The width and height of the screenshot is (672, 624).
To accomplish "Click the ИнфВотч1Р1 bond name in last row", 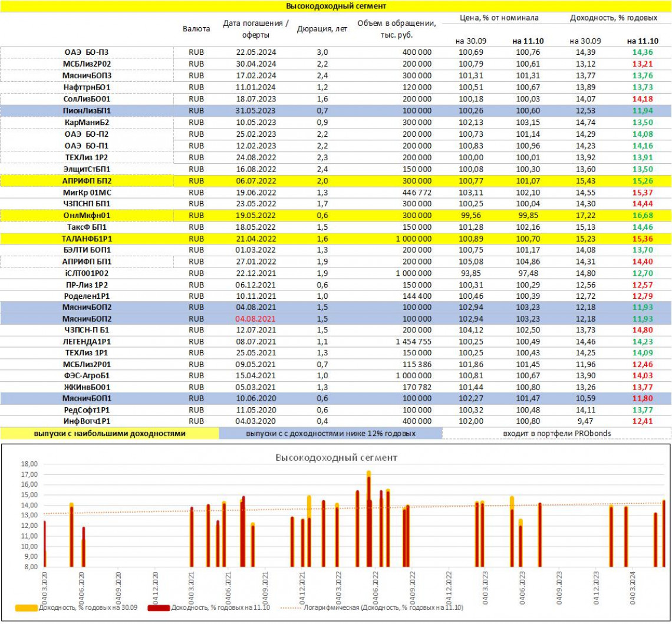I will [x=87, y=422].
